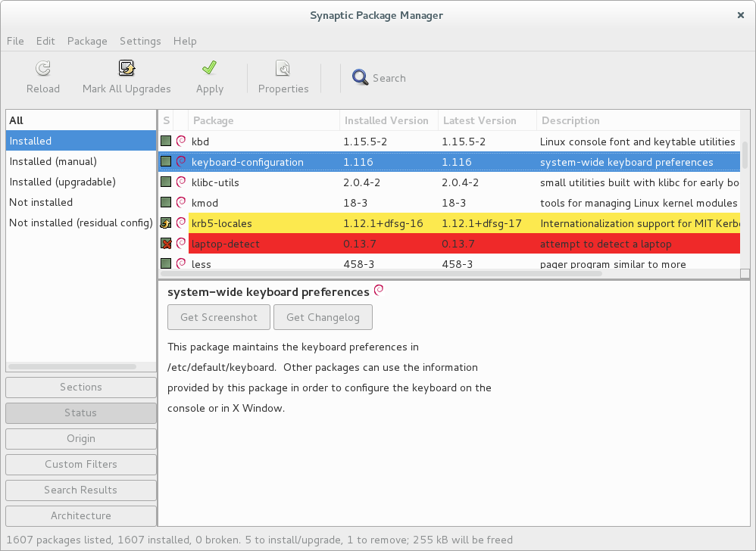Switch filter view to Custom Filters
Image resolution: width=756 pixels, height=551 pixels.
coord(81,464)
